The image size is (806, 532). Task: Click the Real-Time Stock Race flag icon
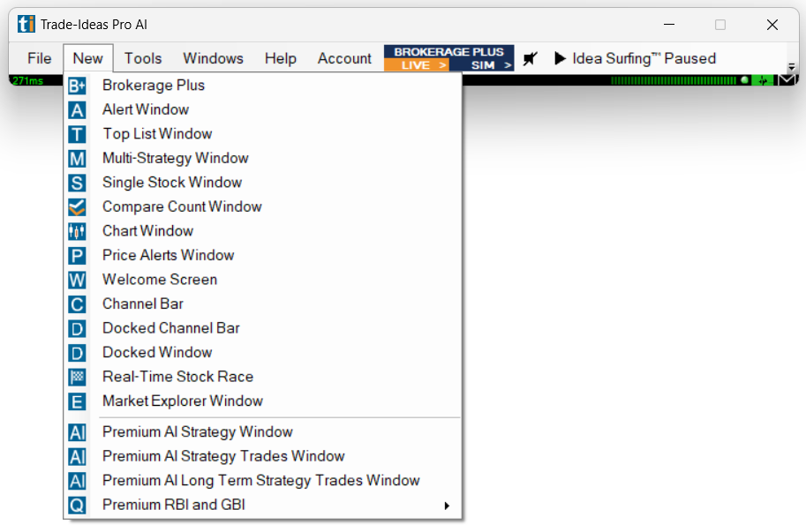77,377
